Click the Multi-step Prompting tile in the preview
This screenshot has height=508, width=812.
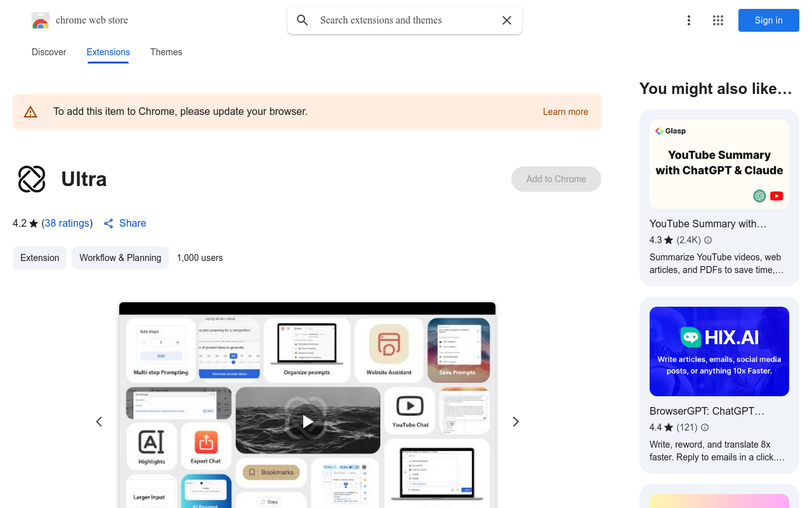[x=161, y=350]
